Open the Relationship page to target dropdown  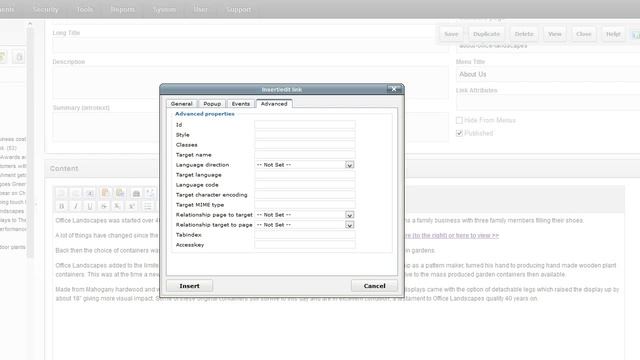click(x=304, y=215)
